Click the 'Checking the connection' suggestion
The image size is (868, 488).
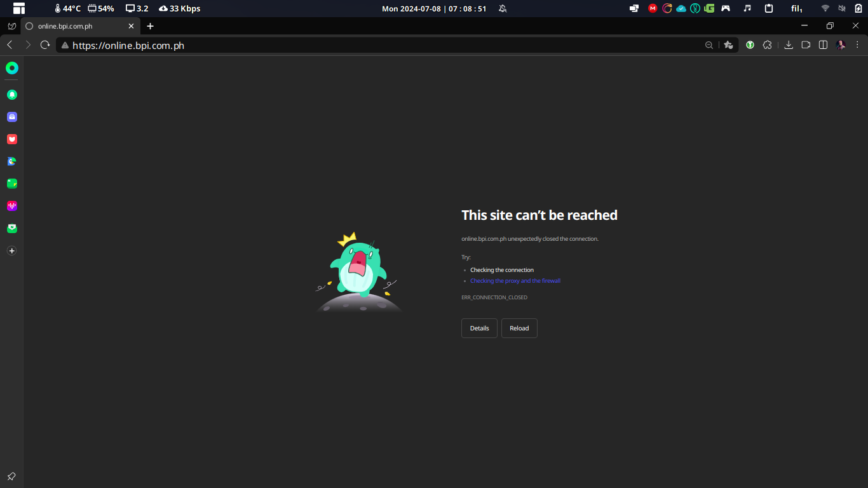pos(502,270)
